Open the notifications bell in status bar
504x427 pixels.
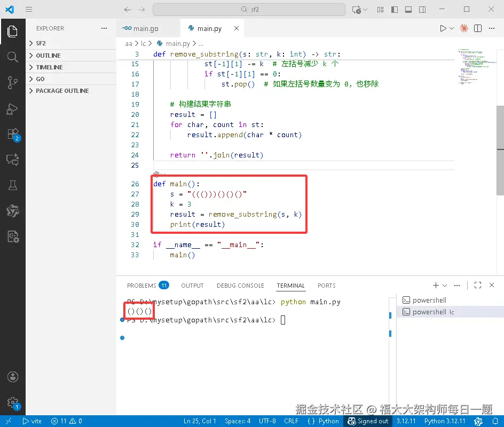tap(495, 421)
